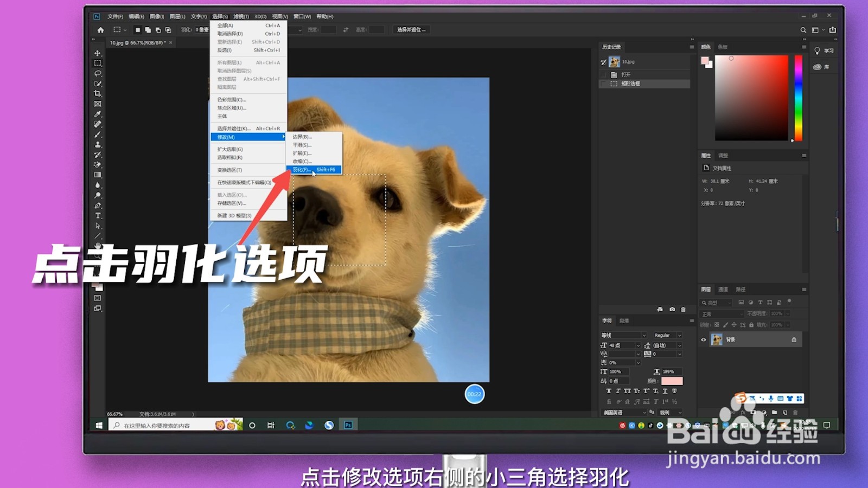Toggle history brush source for 打开 state
Screen dimensions: 868x488
[x=603, y=75]
